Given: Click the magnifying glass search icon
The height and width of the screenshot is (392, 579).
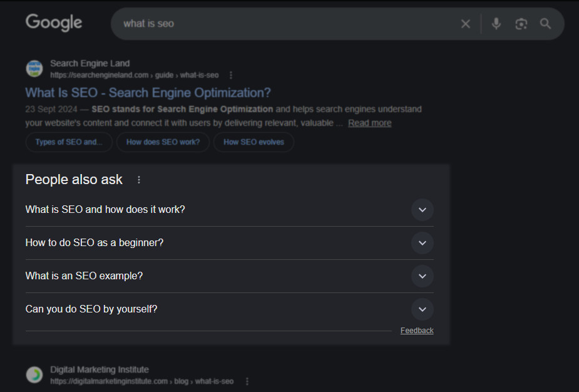Looking at the screenshot, I should pyautogui.click(x=545, y=24).
